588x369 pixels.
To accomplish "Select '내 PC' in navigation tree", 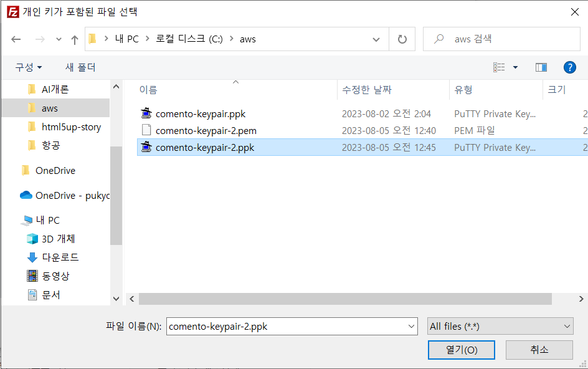I will click(x=48, y=220).
